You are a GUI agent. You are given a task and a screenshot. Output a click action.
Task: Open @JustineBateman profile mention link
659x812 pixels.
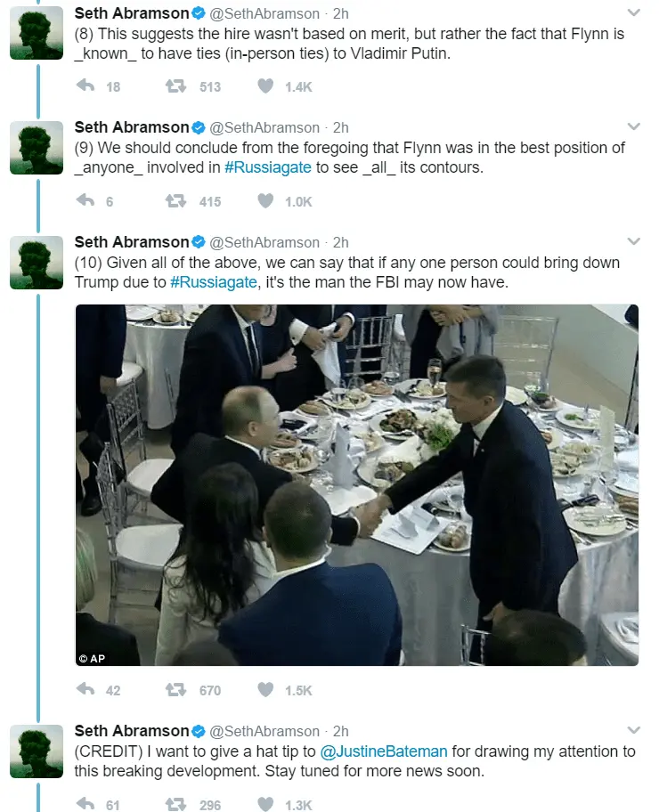pos(395,751)
